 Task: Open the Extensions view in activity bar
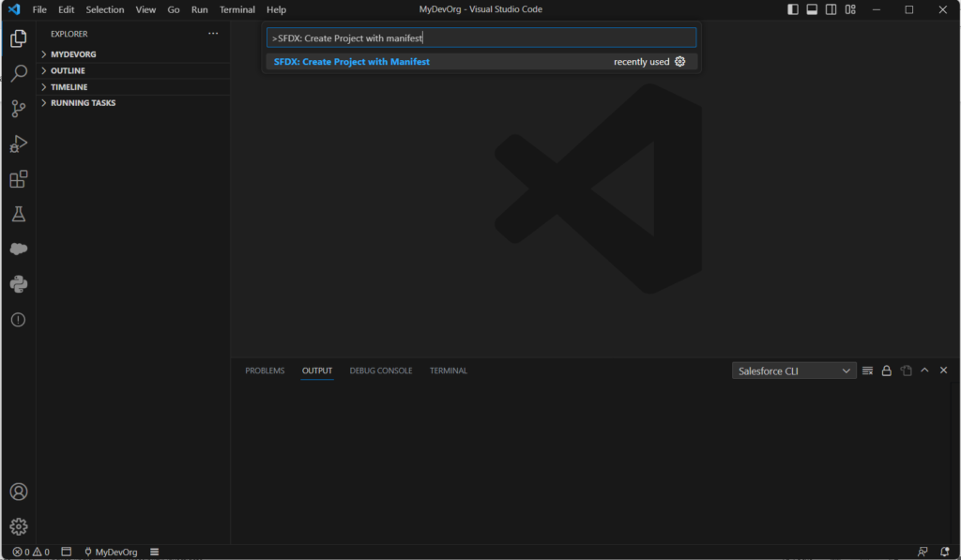tap(18, 179)
